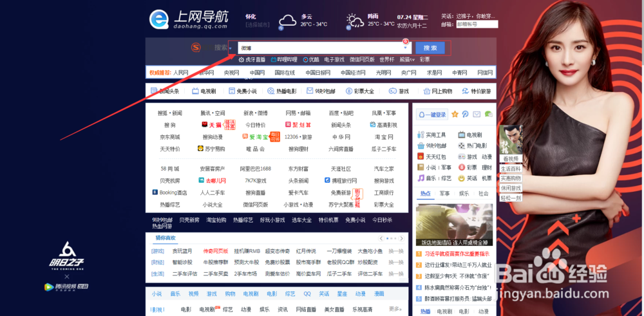Open the search engine selector arrow
The height and width of the screenshot is (316, 644).
pos(231,48)
